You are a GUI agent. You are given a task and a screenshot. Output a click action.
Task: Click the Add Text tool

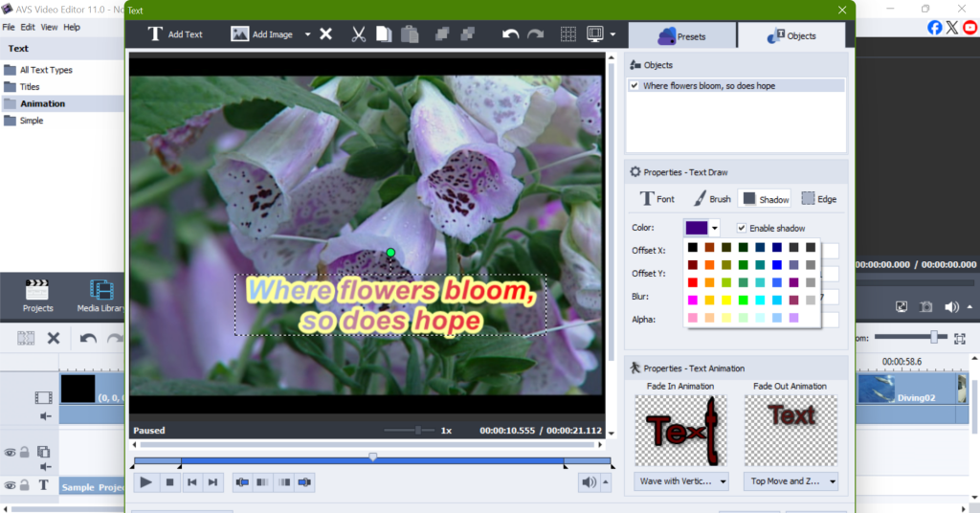[175, 34]
